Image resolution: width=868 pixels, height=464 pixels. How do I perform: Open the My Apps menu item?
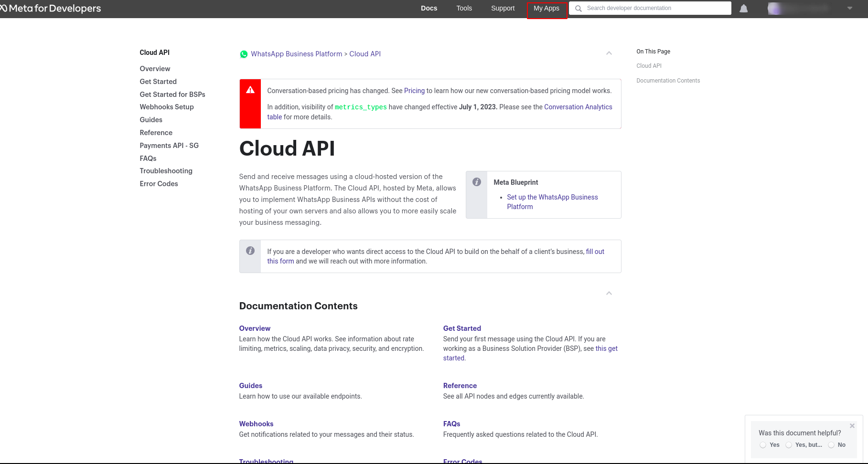tap(547, 9)
